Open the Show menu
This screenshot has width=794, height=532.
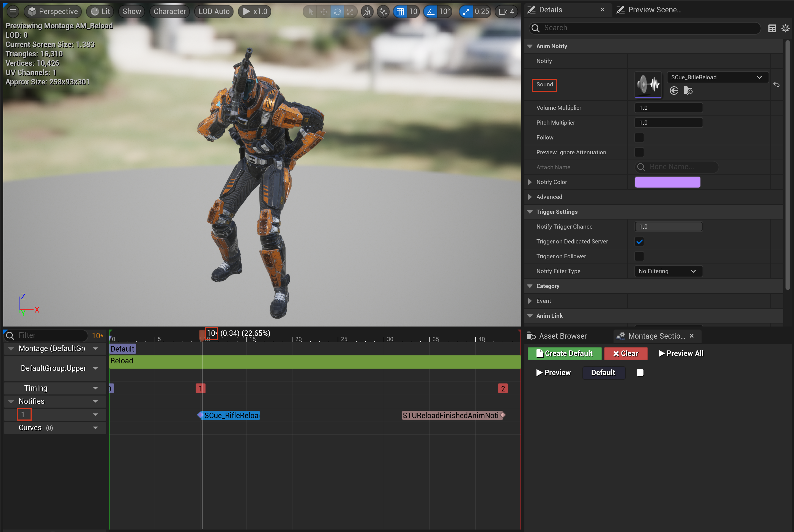click(132, 12)
